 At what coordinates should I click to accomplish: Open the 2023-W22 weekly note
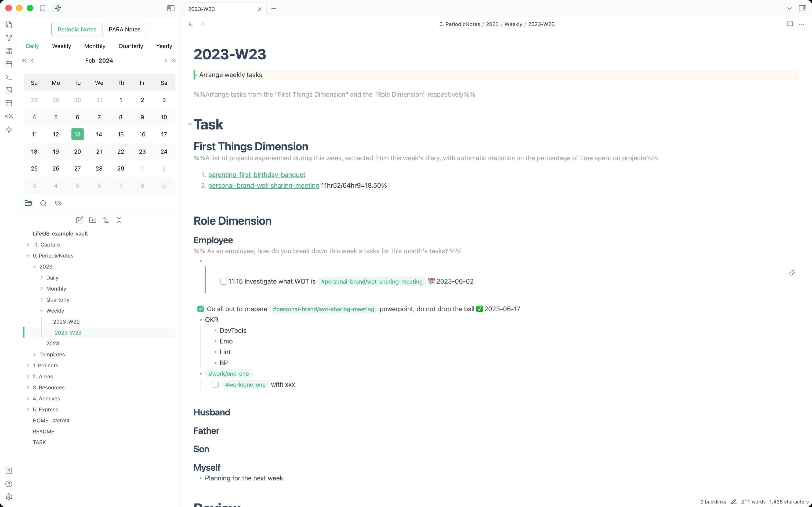pyautogui.click(x=66, y=321)
